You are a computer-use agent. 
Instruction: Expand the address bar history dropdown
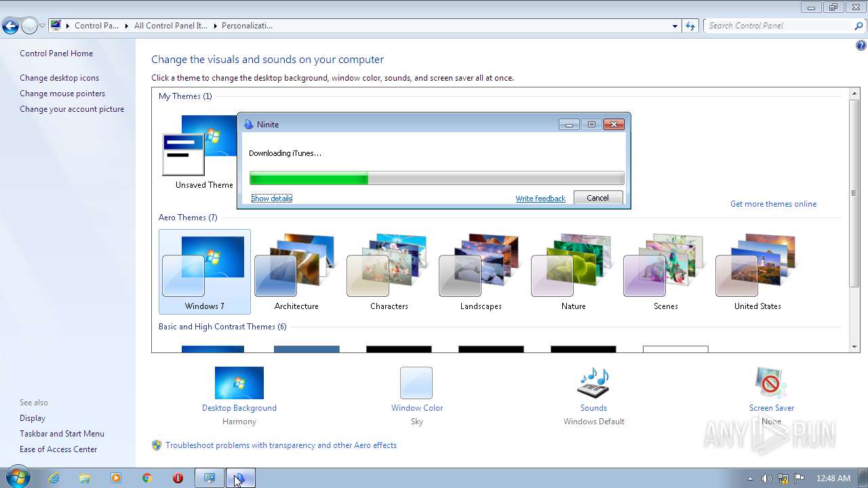click(x=675, y=26)
